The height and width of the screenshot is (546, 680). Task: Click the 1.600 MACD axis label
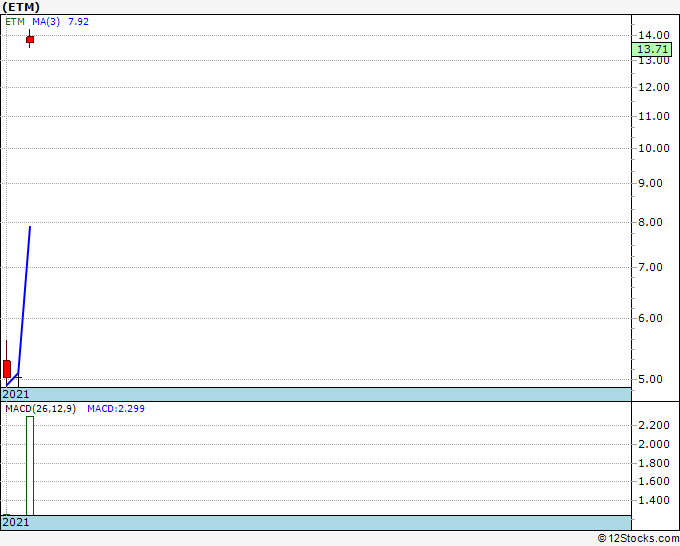[x=654, y=481]
